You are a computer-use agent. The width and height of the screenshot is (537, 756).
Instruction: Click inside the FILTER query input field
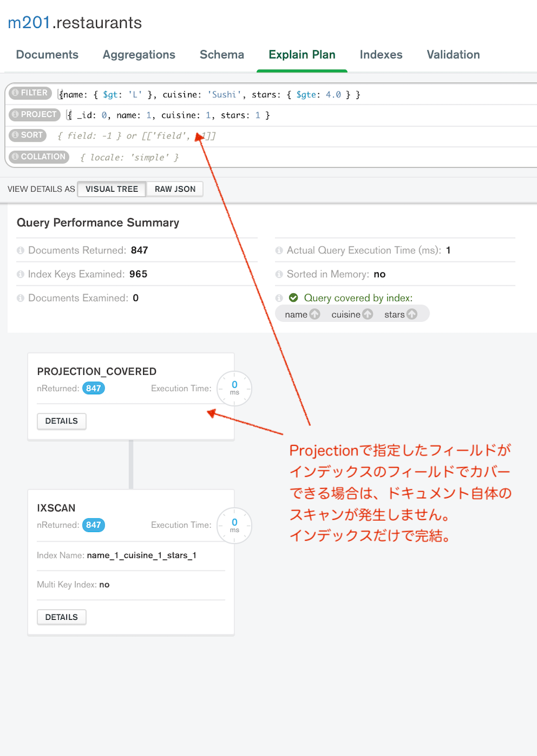[209, 94]
